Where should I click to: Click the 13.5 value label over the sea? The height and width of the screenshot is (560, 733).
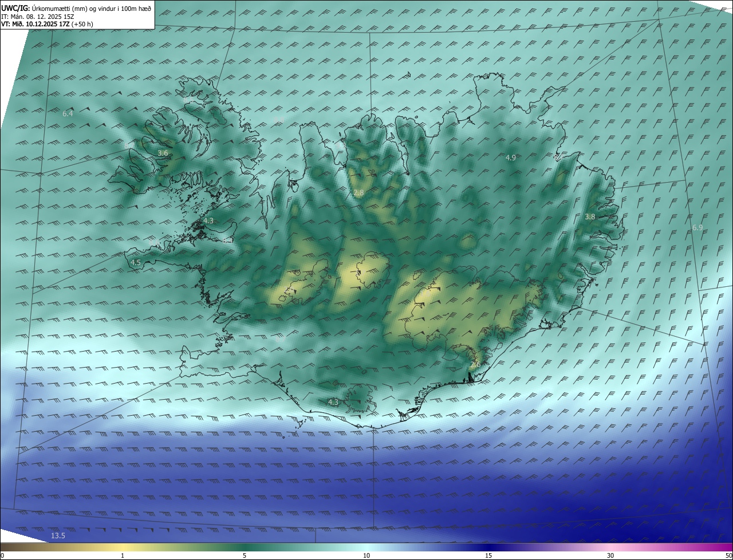[x=58, y=536]
